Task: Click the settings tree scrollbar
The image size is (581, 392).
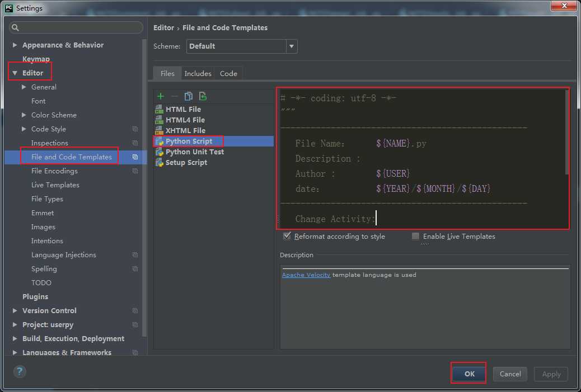Action: (x=144, y=187)
